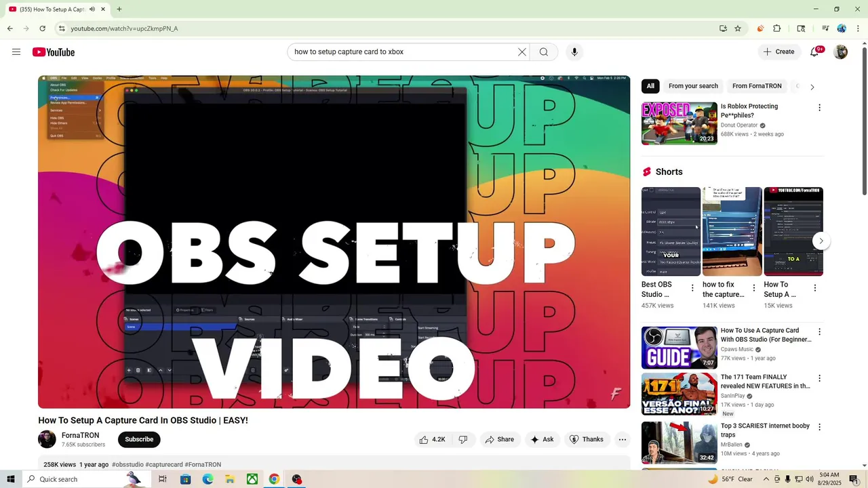Send Thanks to the creator
Screen dimensions: 868x488
click(587, 439)
